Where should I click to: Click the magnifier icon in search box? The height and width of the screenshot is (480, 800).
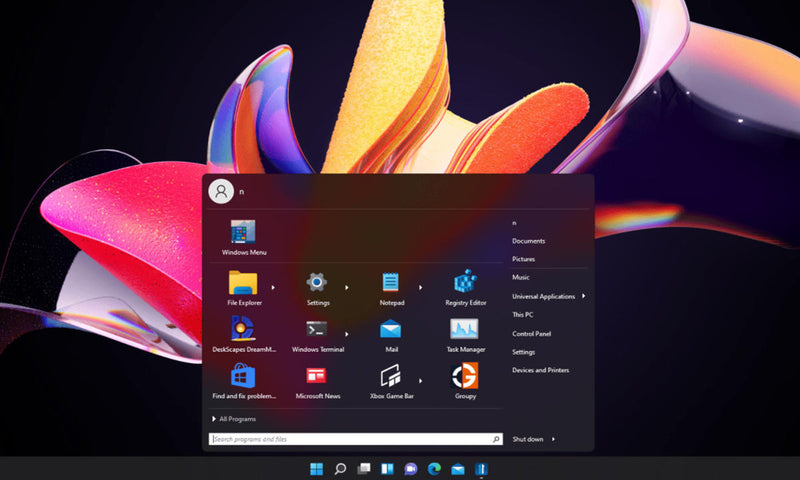496,439
